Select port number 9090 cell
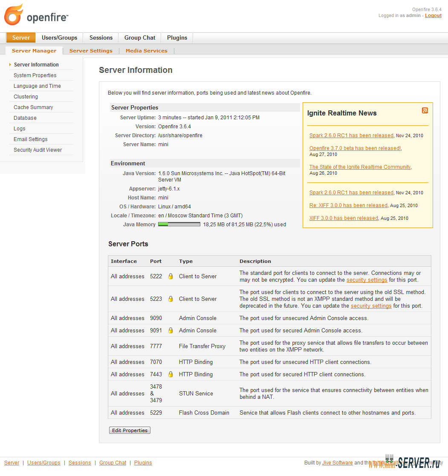Image resolution: width=448 pixels, height=476 pixels. tap(156, 318)
